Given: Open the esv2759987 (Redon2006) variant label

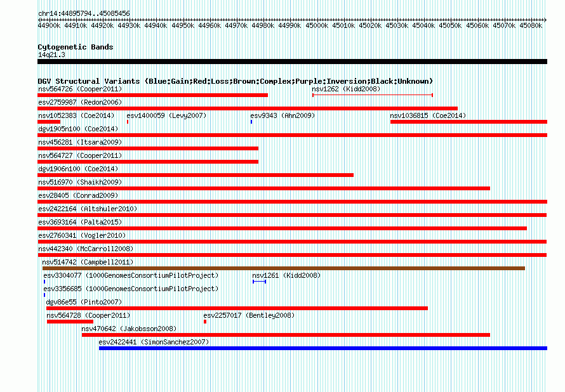Looking at the screenshot, I should pos(80,102).
